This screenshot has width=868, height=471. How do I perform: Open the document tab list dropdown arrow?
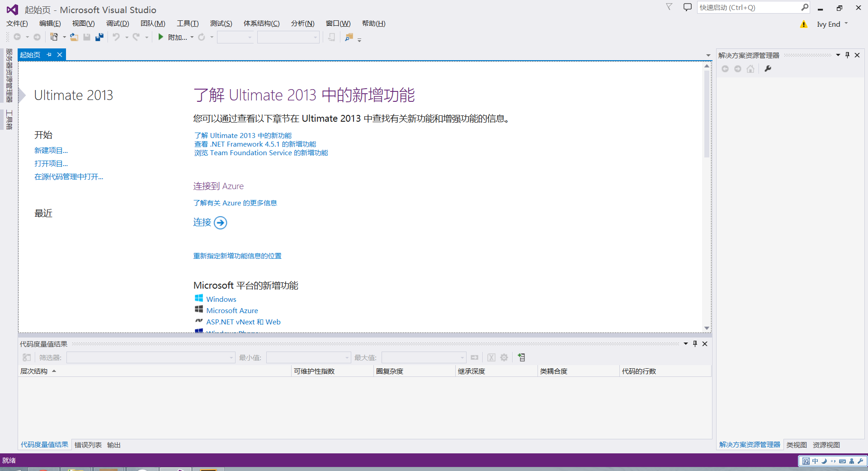(708, 55)
